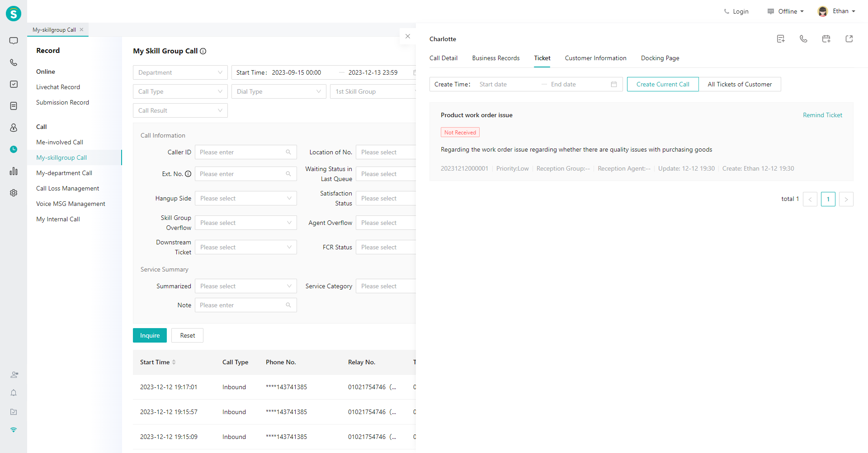This screenshot has width=868, height=453.
Task: Click the Create Time start date field
Action: (506, 84)
